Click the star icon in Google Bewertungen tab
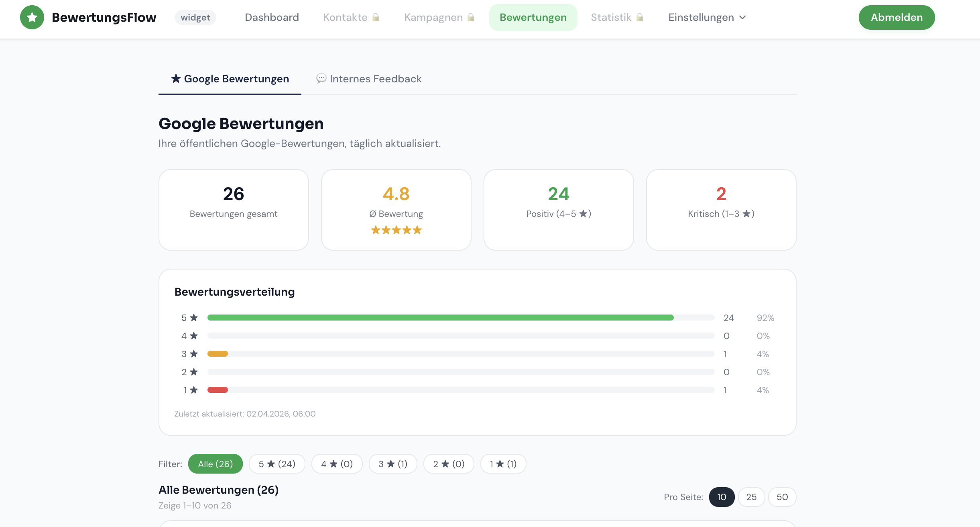The image size is (980, 527). 176,78
